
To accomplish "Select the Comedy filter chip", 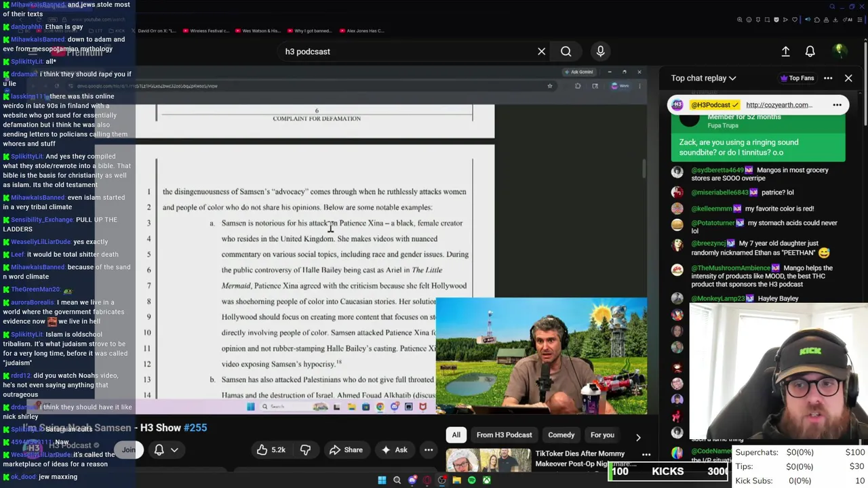I will (x=561, y=435).
